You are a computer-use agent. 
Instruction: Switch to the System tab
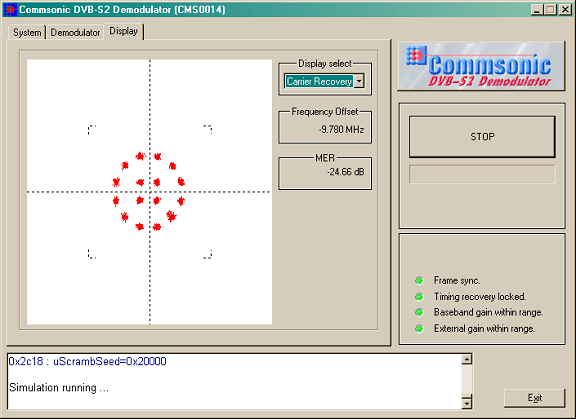[x=27, y=32]
